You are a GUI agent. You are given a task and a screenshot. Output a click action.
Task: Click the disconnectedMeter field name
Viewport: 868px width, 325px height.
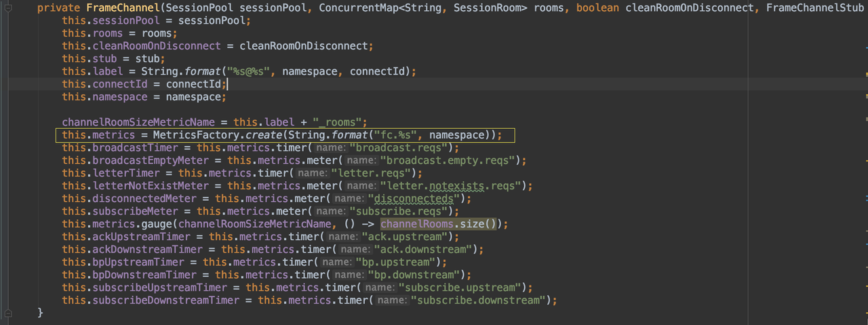144,199
